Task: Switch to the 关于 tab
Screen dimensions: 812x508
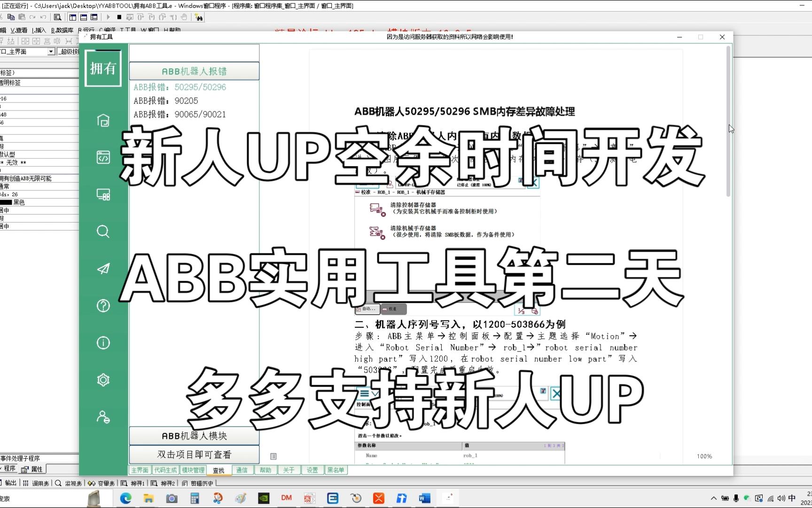Action: (x=289, y=470)
